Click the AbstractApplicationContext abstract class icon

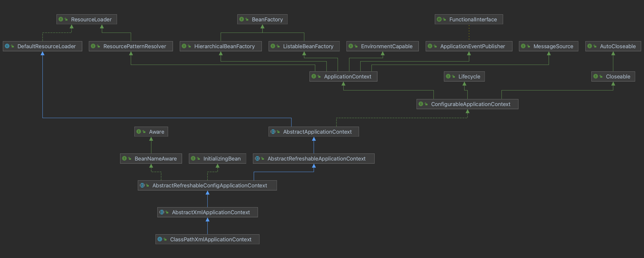273,132
